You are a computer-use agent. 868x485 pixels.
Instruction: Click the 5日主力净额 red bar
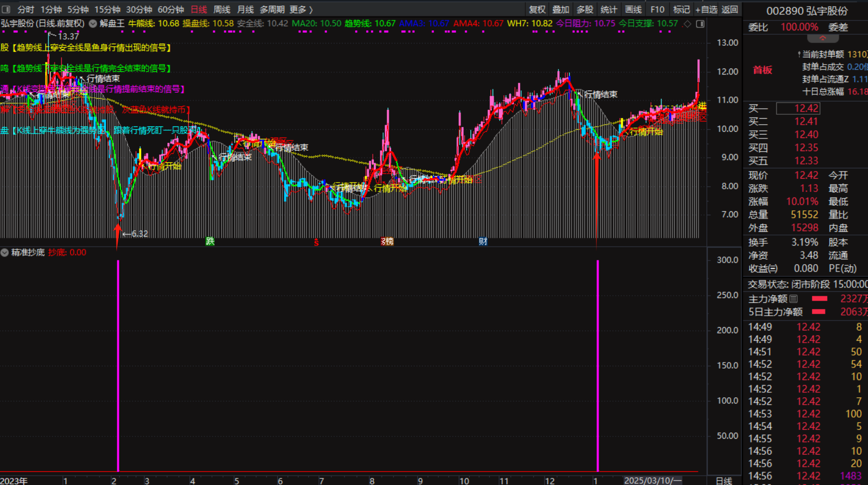pyautogui.click(x=819, y=312)
